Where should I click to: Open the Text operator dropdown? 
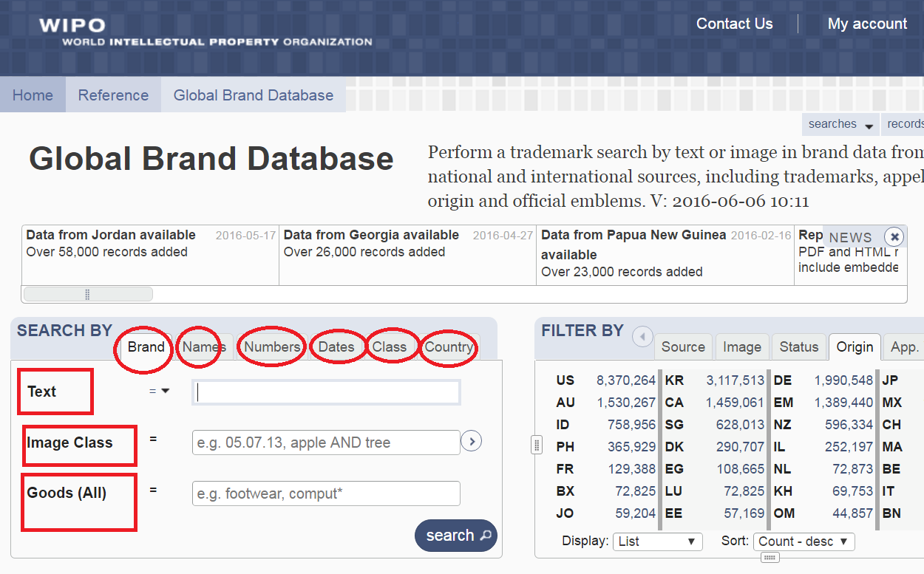tap(159, 392)
